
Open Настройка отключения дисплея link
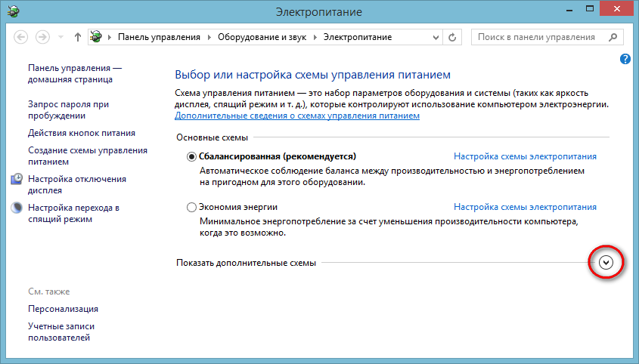(77, 184)
